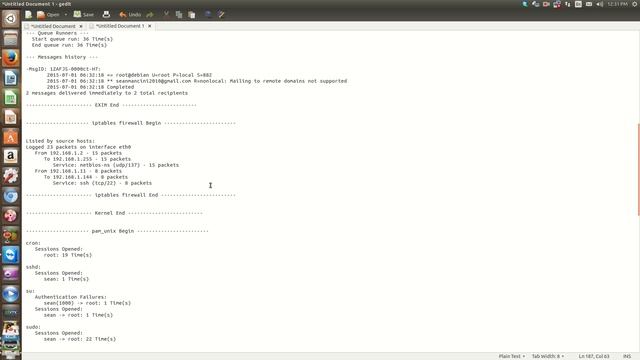
Task: Cut selection with the scissors icon
Action: tap(166, 15)
